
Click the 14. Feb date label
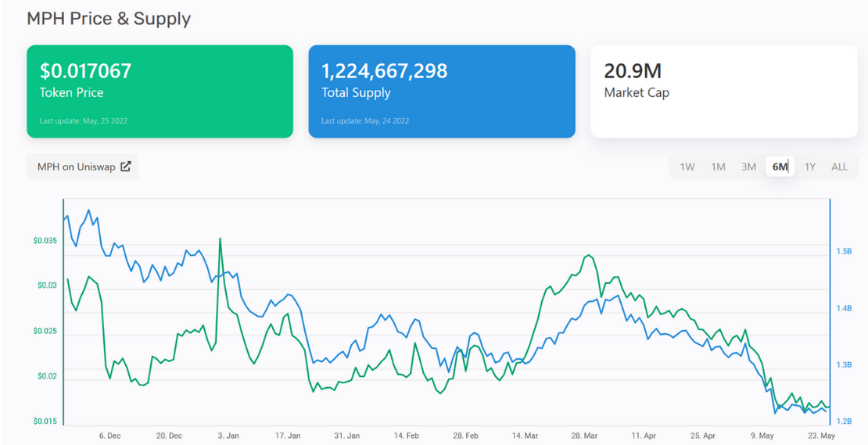[x=407, y=436]
